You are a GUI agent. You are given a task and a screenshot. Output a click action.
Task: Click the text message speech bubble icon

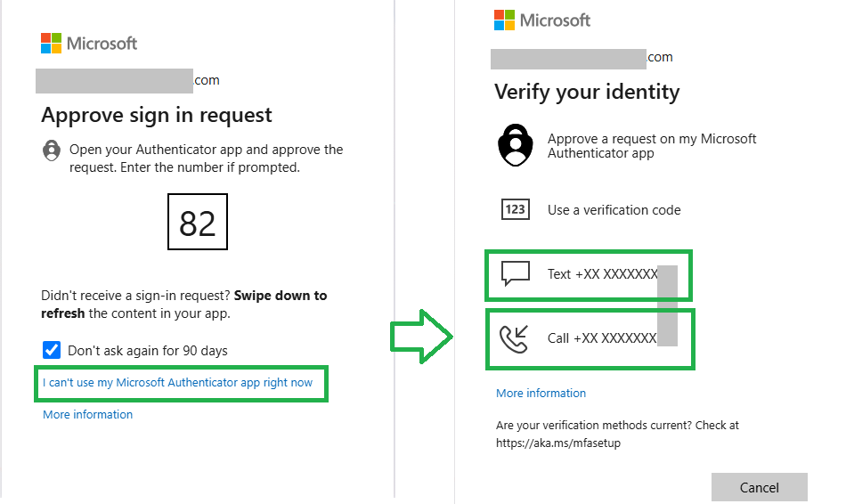point(516,273)
